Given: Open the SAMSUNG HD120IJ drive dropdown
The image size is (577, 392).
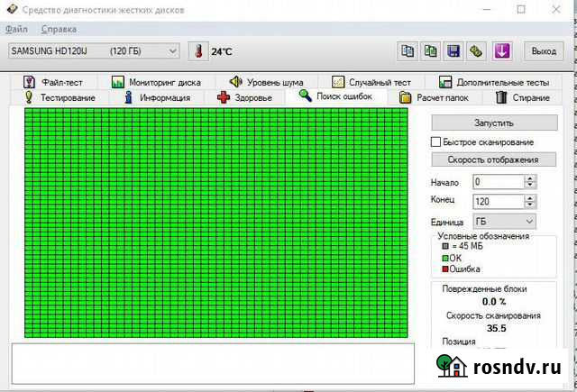Looking at the screenshot, I should click(94, 51).
